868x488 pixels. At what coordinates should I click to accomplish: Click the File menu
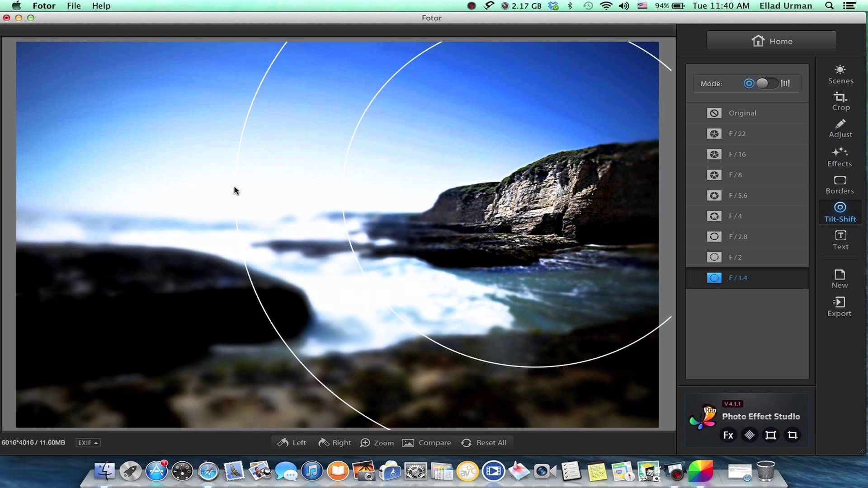pyautogui.click(x=73, y=5)
